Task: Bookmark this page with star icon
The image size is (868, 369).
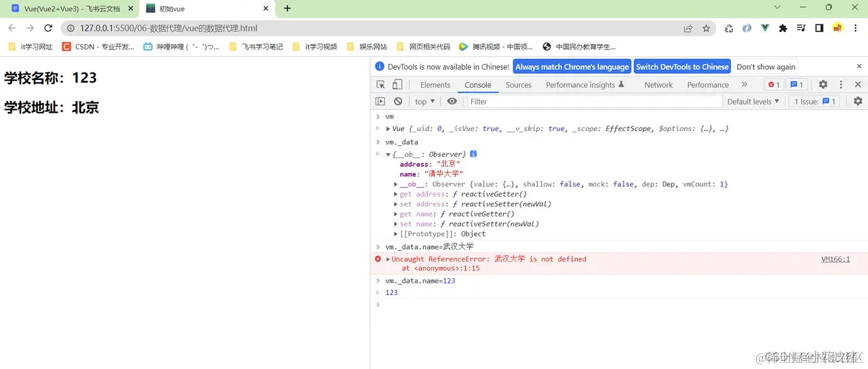Action: coord(706,28)
